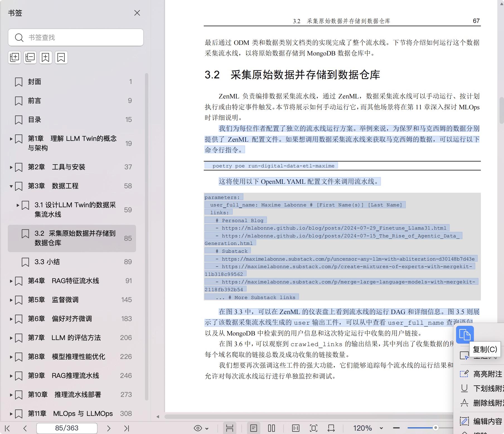Toggle continuous scrolling mode
The width and height of the screenshot is (504, 434).
coord(230,428)
